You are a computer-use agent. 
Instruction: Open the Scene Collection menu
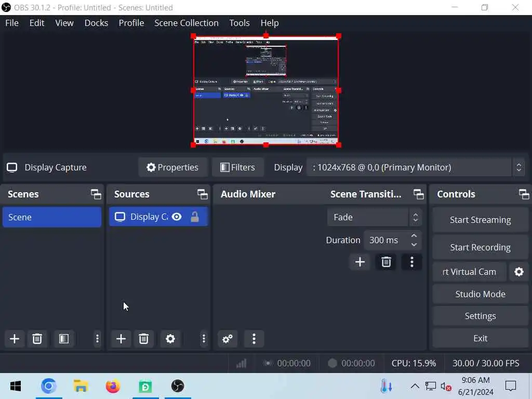tap(187, 23)
